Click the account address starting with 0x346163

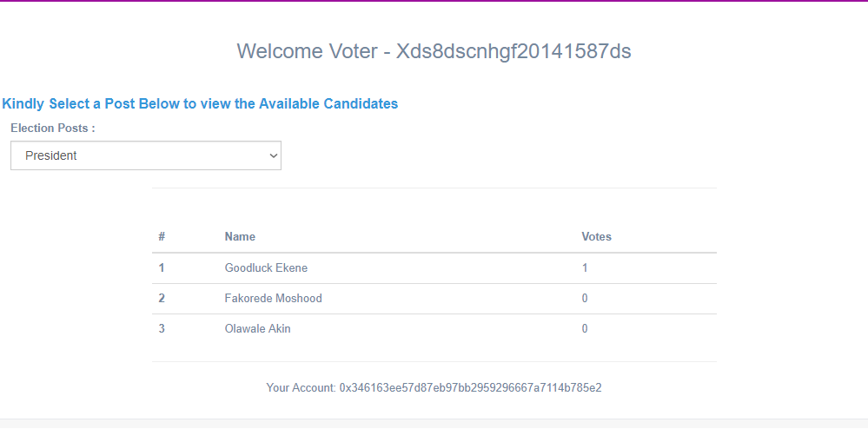(x=470, y=388)
